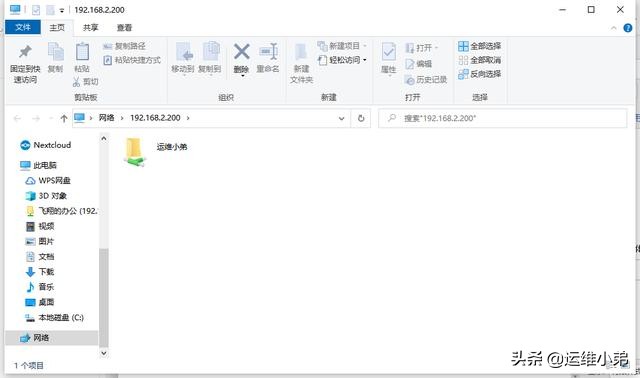Image resolution: width=640 pixels, height=378 pixels.
Task: Open 3D 对象 in sidebar
Action: (x=46, y=196)
